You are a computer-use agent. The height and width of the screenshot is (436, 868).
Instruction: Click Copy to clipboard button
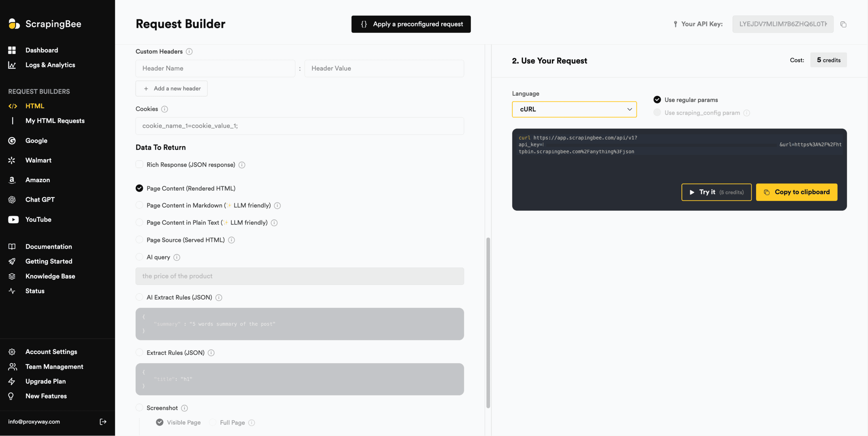point(796,192)
